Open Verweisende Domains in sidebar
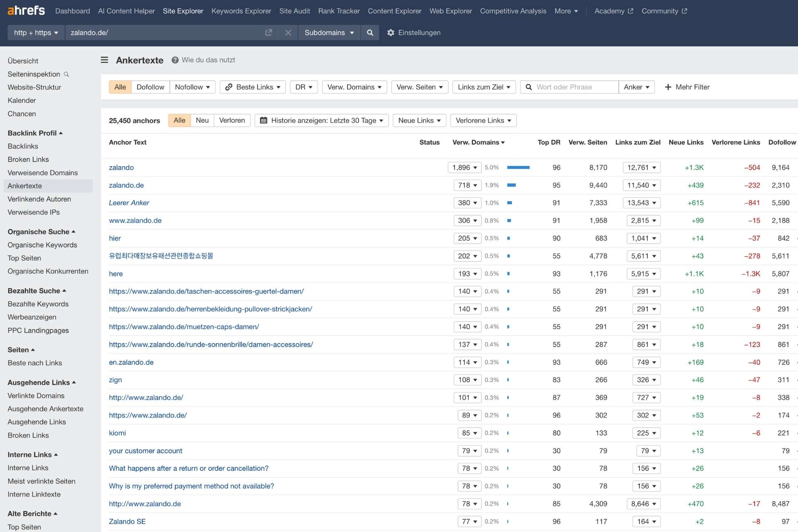This screenshot has width=798, height=532. coord(42,172)
